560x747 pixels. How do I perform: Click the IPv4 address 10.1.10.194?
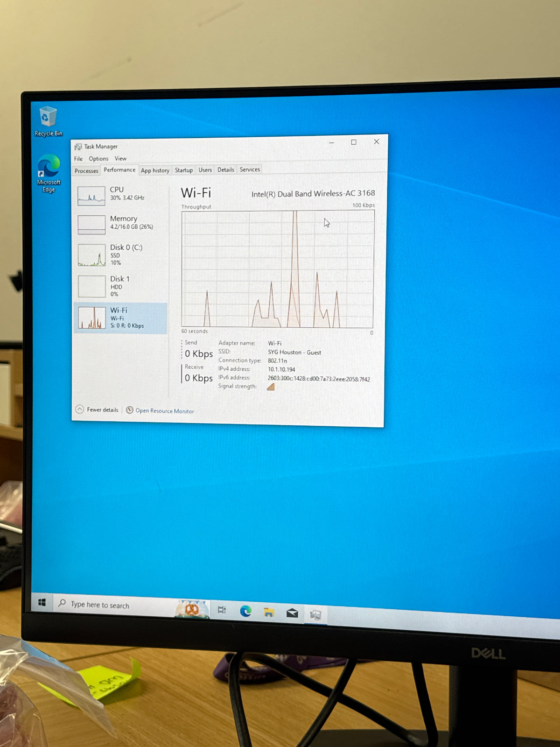281,369
